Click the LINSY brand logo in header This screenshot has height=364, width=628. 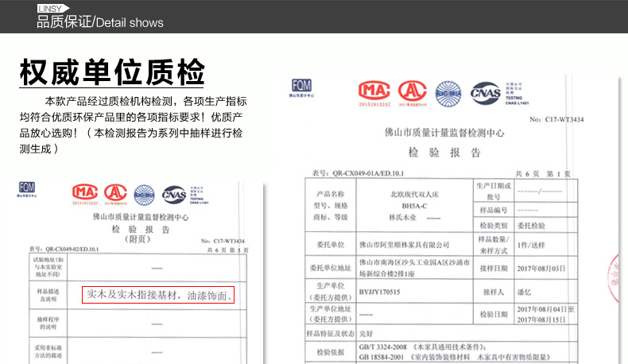pos(52,9)
